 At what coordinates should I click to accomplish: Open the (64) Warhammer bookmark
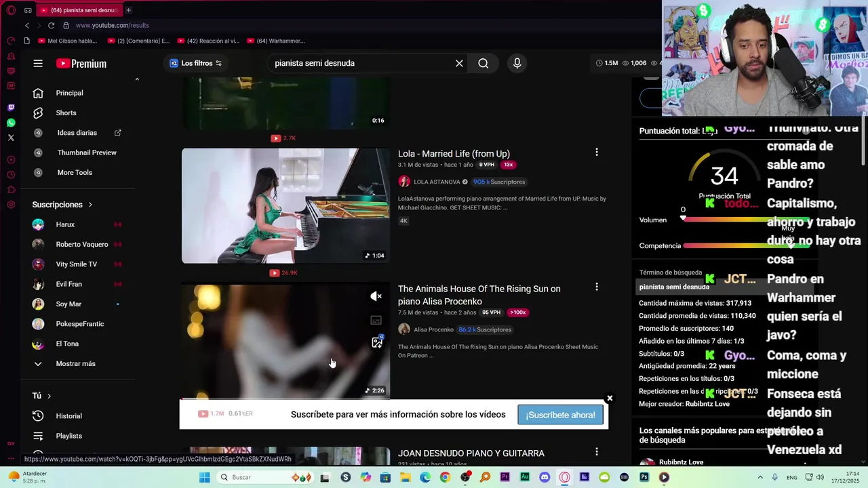tap(277, 41)
